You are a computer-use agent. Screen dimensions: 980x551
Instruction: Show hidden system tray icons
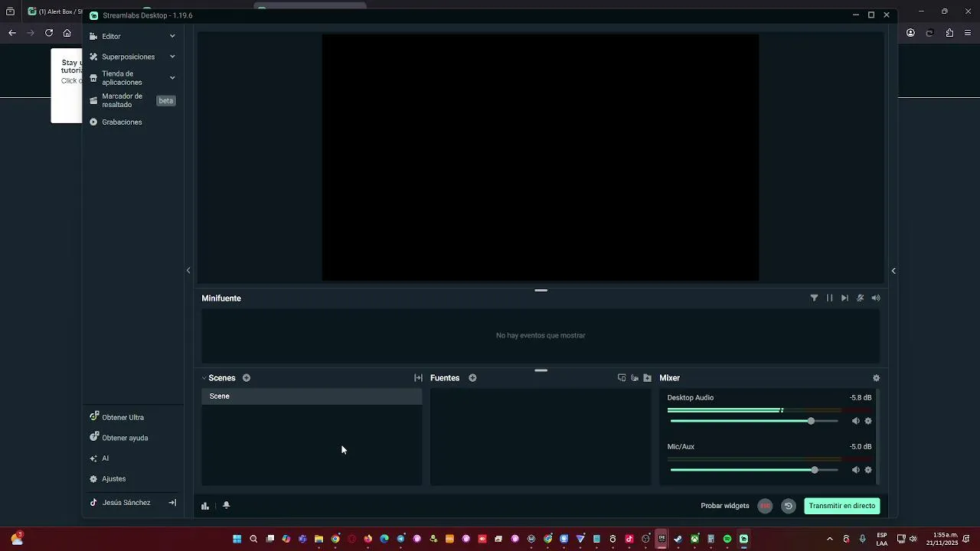point(829,539)
